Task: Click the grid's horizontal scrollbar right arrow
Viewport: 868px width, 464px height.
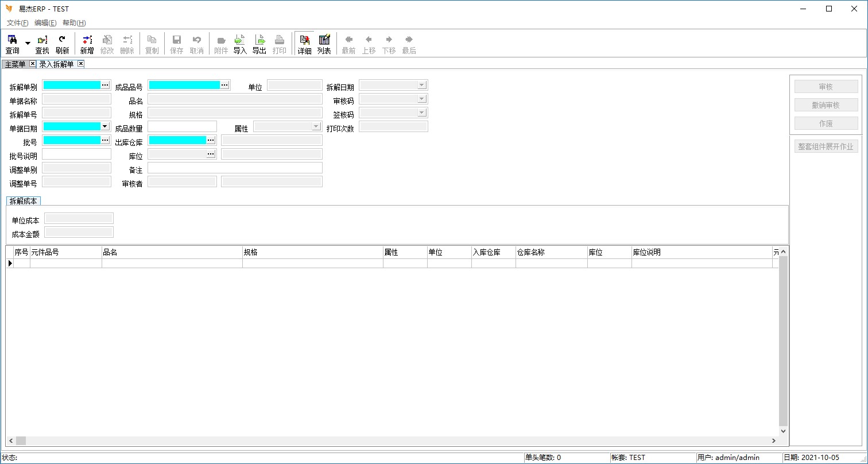Action: click(x=774, y=440)
